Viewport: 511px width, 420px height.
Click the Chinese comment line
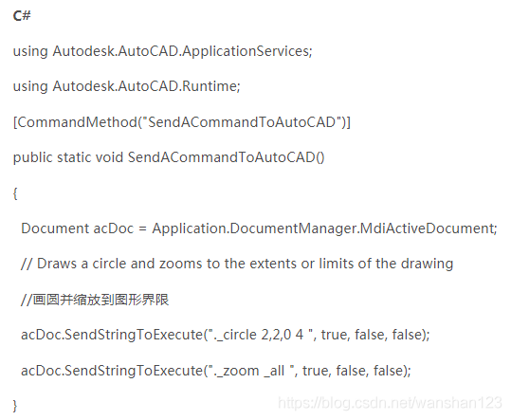[95, 300]
